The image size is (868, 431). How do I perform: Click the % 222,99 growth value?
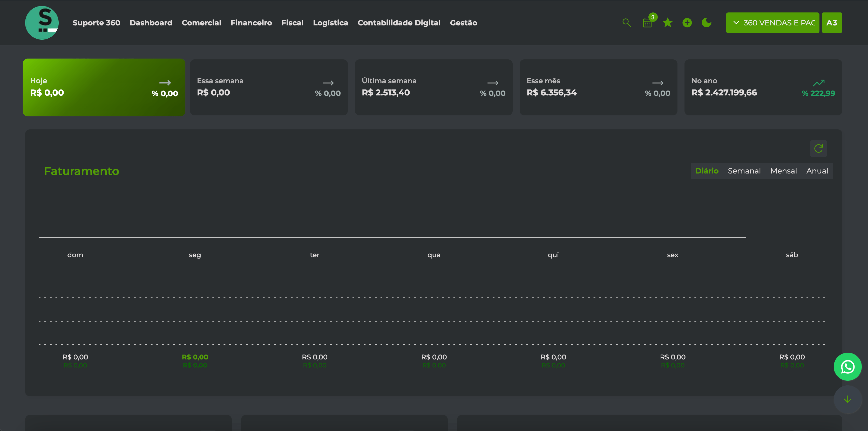[x=818, y=93]
